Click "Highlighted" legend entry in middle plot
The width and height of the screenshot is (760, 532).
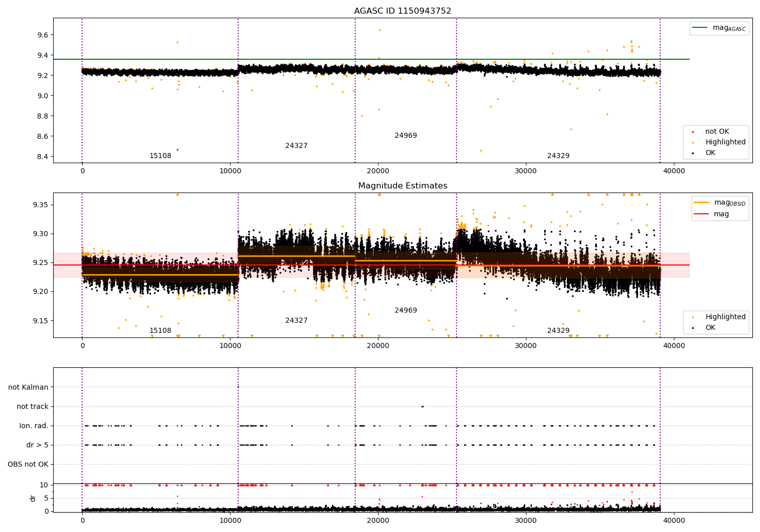point(725,317)
